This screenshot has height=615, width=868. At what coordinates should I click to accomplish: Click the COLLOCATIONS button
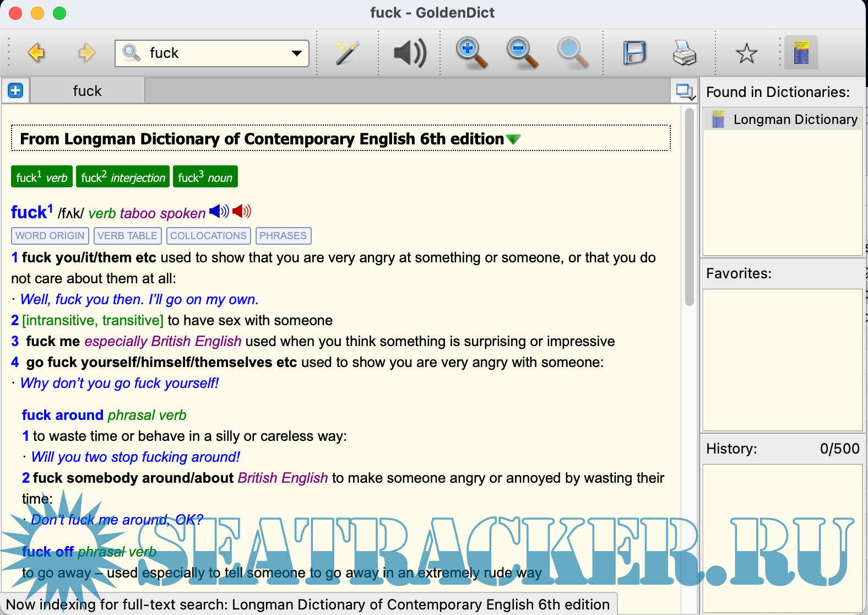pos(208,236)
